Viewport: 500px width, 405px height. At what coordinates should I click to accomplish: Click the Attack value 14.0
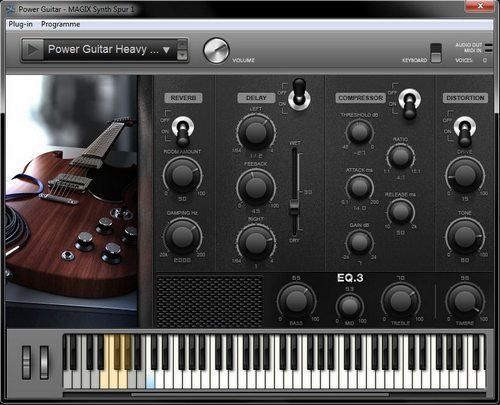[x=359, y=208]
